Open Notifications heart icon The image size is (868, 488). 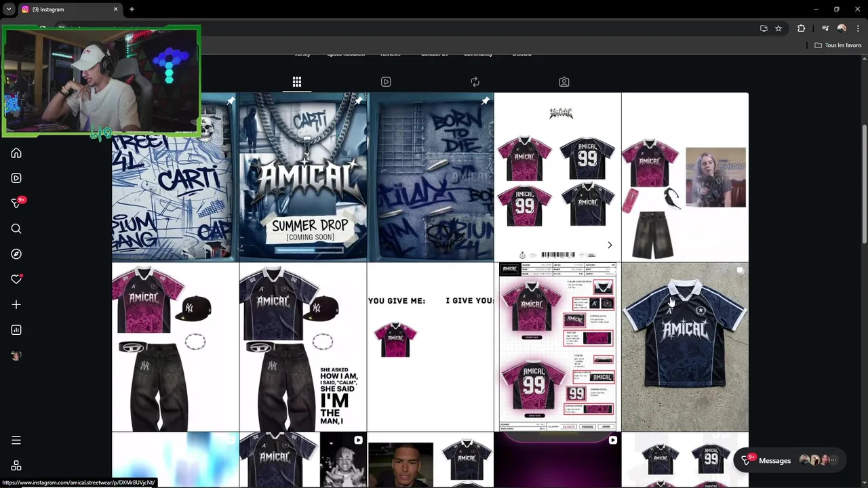click(16, 279)
